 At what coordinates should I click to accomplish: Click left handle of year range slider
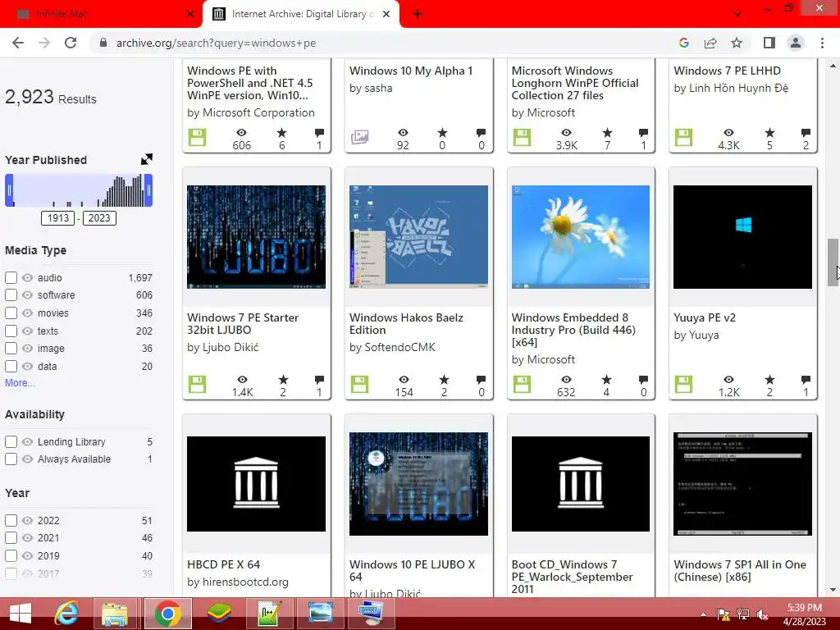(x=9, y=190)
